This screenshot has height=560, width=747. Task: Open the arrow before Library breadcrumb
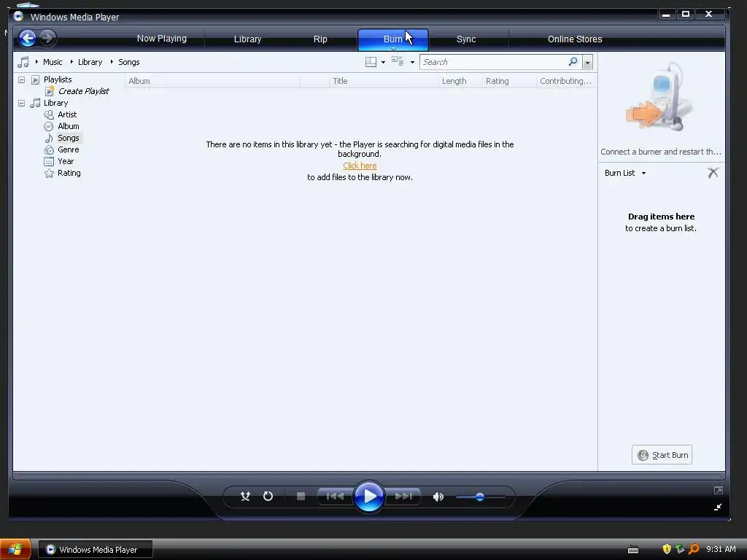72,62
